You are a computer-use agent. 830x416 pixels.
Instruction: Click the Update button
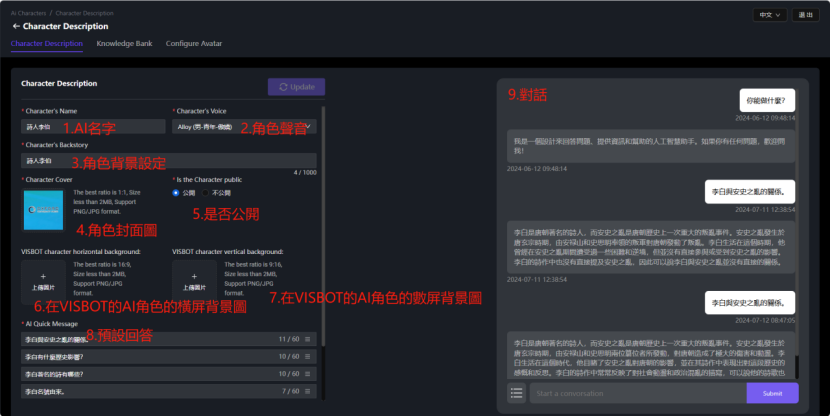(x=296, y=86)
